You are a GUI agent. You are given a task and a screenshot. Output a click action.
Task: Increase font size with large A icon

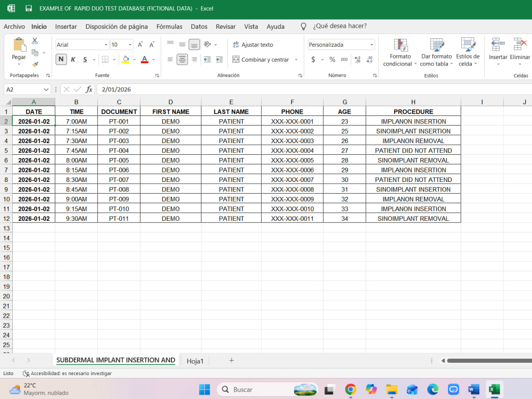pos(140,45)
